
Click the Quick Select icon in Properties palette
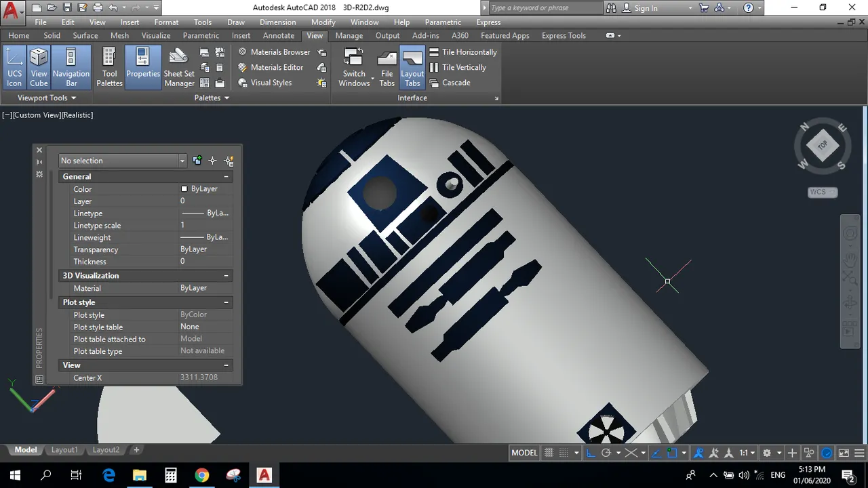coord(229,161)
